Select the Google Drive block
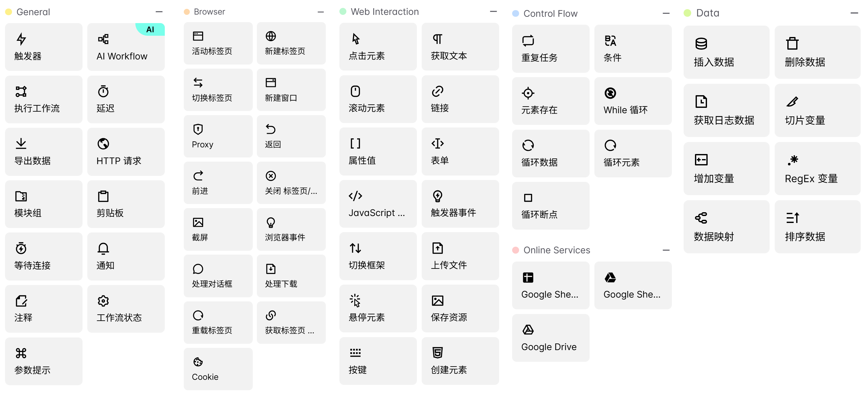This screenshot has width=868, height=395. point(551,338)
